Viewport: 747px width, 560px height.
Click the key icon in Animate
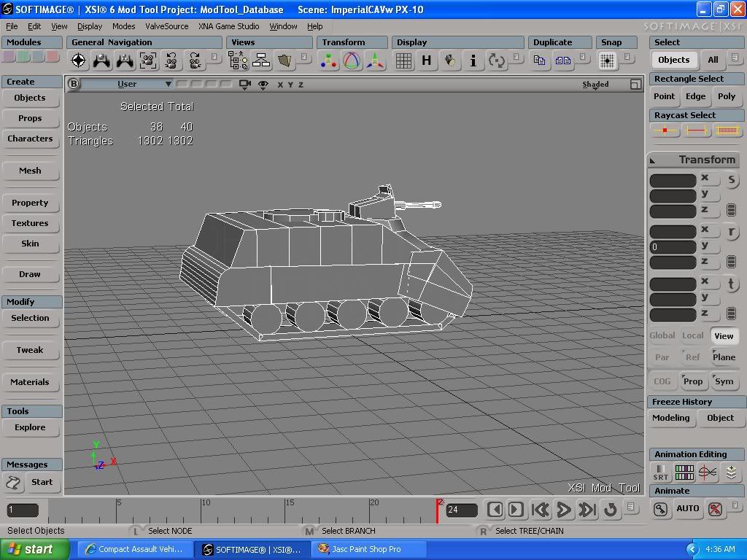coord(661,509)
